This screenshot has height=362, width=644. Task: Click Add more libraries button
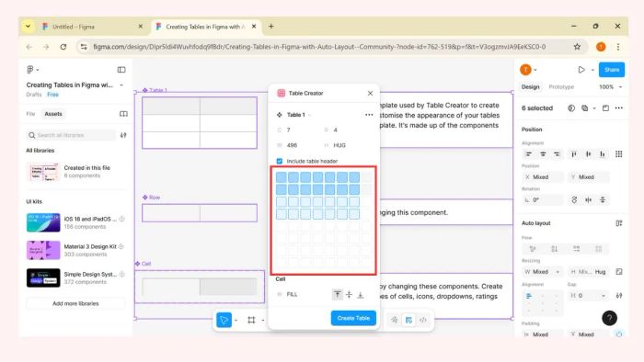[x=75, y=304]
